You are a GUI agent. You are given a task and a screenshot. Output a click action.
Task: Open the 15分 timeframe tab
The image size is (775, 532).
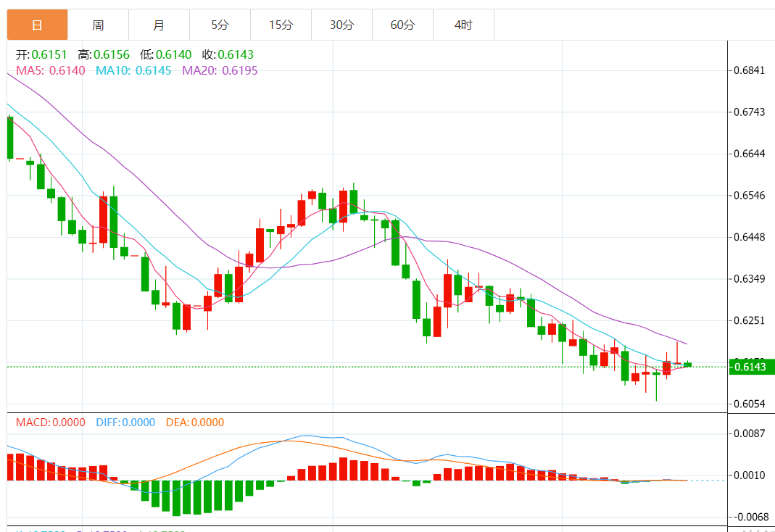click(281, 25)
